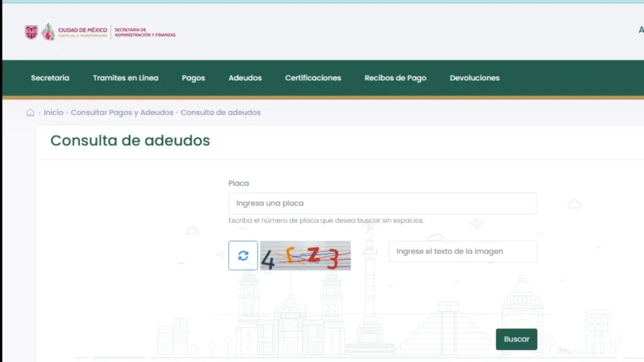The height and width of the screenshot is (362, 644).
Task: Click the 'Escriba el número de placa' hint
Action: point(326,221)
